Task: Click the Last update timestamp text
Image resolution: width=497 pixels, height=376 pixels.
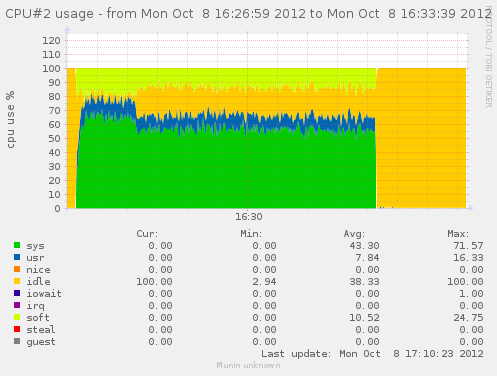Action: [x=372, y=354]
